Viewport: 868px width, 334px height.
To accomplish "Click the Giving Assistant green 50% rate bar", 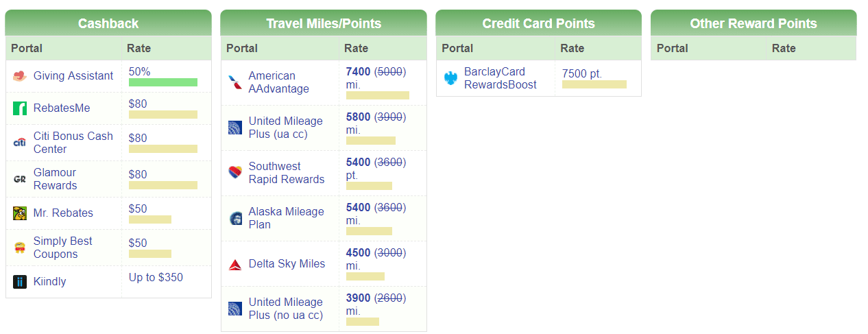I will pyautogui.click(x=163, y=82).
